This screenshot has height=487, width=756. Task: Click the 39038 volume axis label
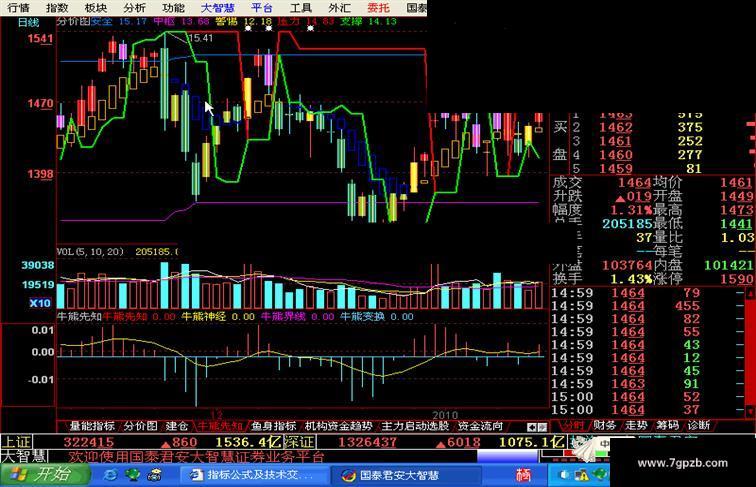point(38,265)
